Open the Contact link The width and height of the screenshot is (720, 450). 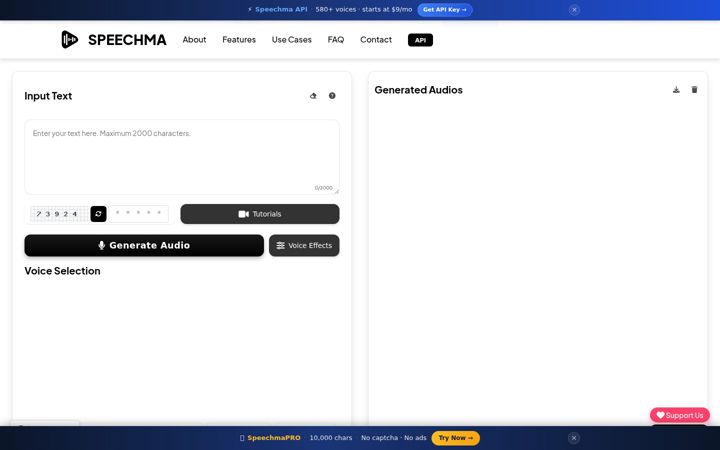click(x=376, y=39)
